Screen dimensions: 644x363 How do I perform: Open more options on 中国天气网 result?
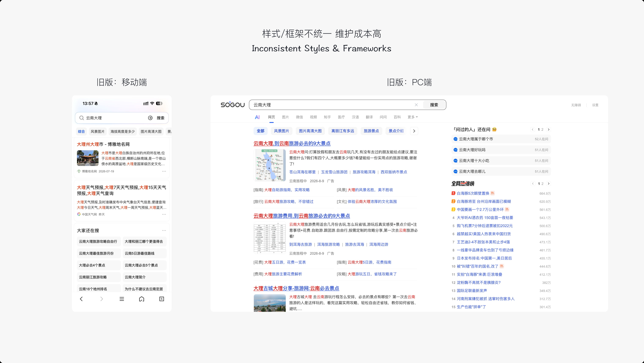pyautogui.click(x=164, y=214)
